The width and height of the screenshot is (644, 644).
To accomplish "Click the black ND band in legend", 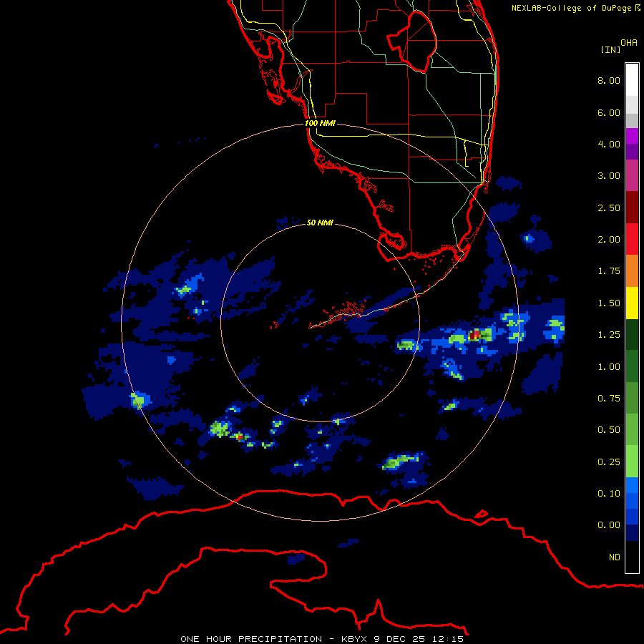I will 632,557.
